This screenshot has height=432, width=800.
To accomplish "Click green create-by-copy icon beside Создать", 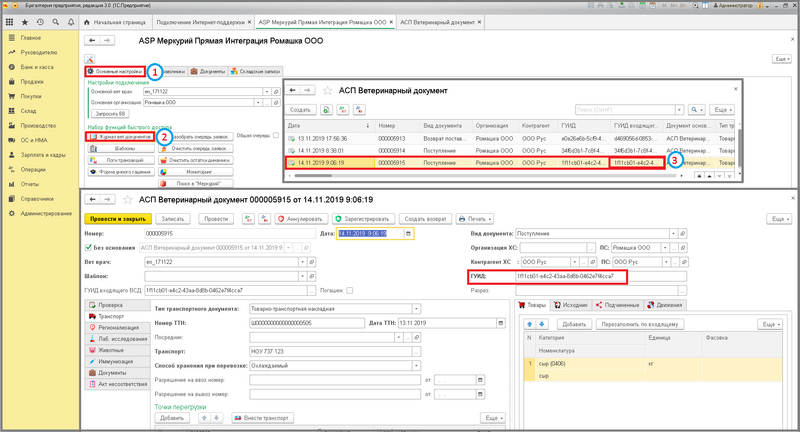I will (x=326, y=110).
